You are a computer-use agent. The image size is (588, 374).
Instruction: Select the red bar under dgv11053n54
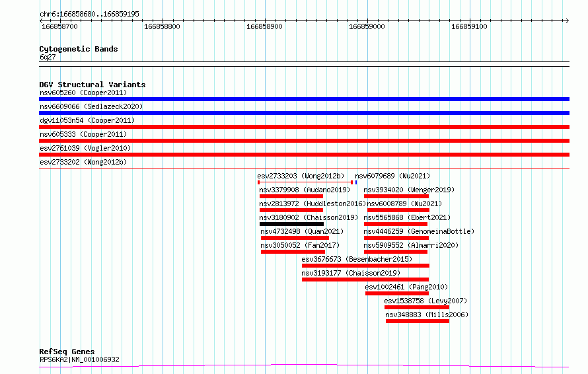tap(304, 127)
